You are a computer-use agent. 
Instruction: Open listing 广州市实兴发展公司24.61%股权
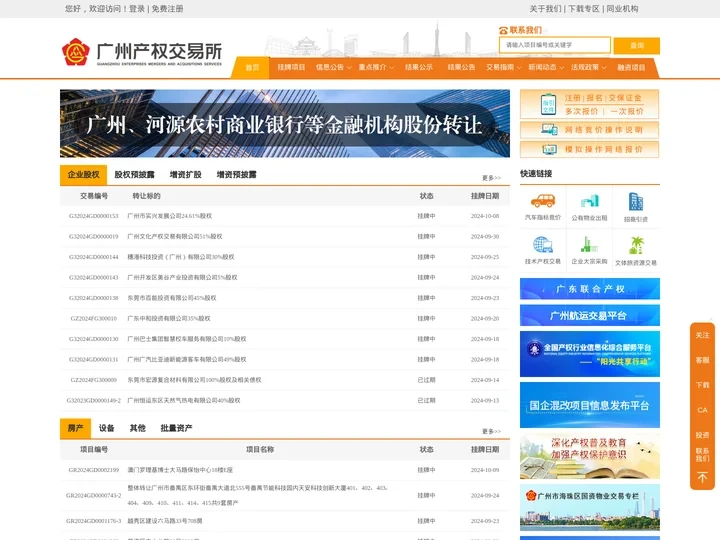169,216
